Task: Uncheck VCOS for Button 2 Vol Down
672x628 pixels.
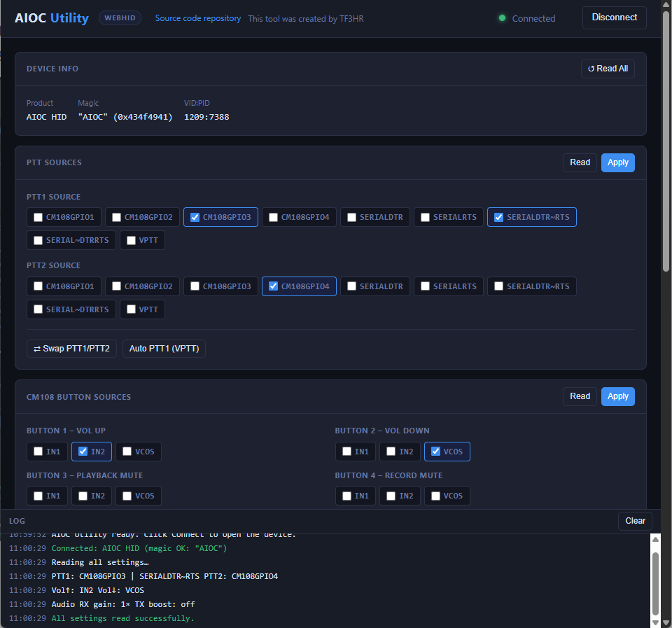Action: (436, 452)
